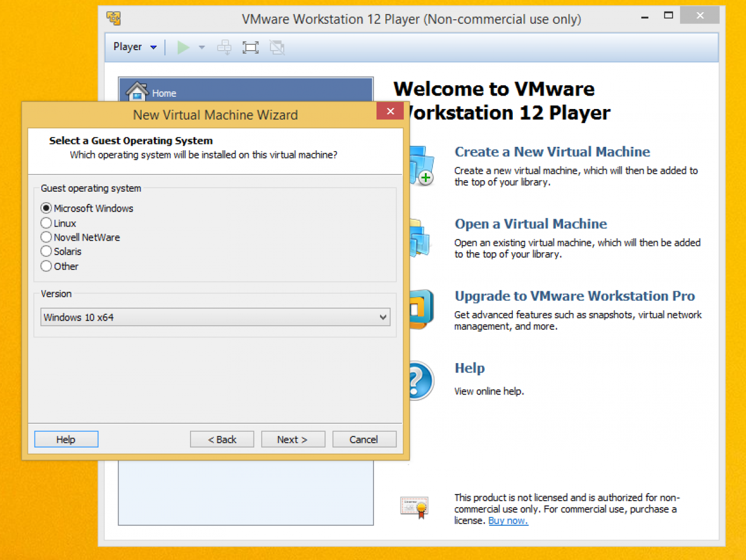Open the Version dropdown showing Windows 10 x64
The image size is (746, 560).
point(215,317)
